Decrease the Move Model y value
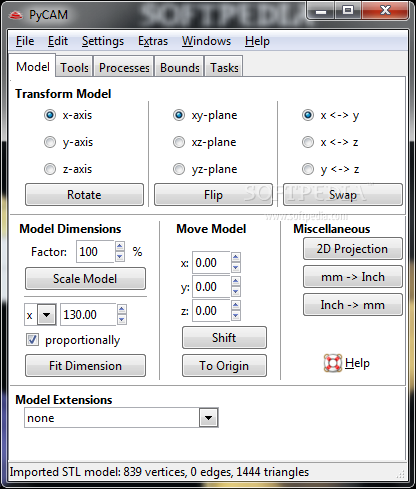The image size is (416, 489). 236,292
